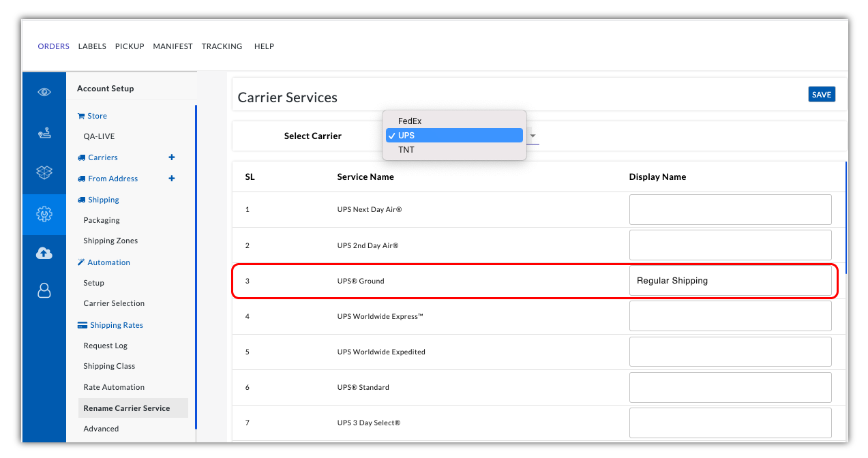Open Carrier Selection settings

(114, 303)
